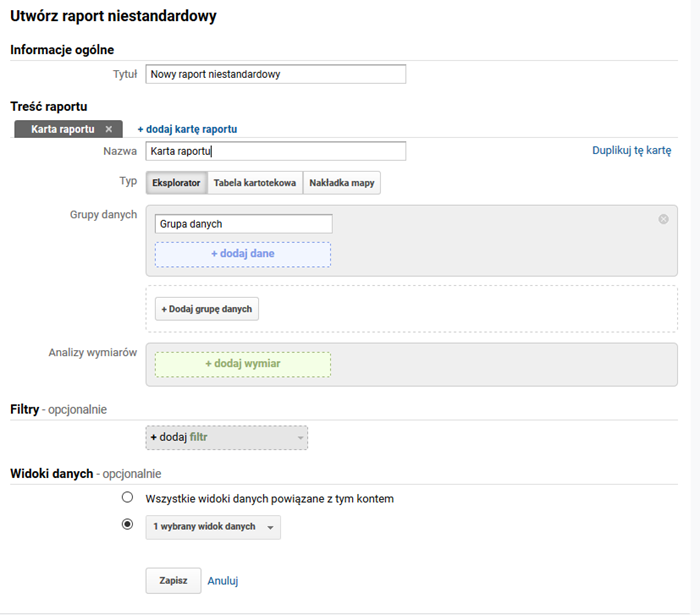Image resolution: width=700 pixels, height=615 pixels.
Task: Focus the Nazwa text field
Action: (275, 151)
